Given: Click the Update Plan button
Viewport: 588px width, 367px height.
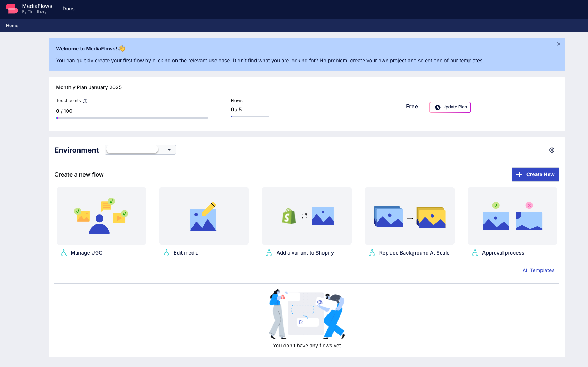Looking at the screenshot, I should (x=450, y=107).
